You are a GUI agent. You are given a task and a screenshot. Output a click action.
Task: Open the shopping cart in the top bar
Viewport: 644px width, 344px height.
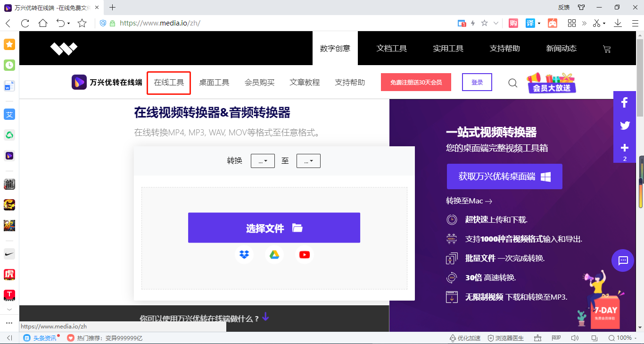coord(607,49)
